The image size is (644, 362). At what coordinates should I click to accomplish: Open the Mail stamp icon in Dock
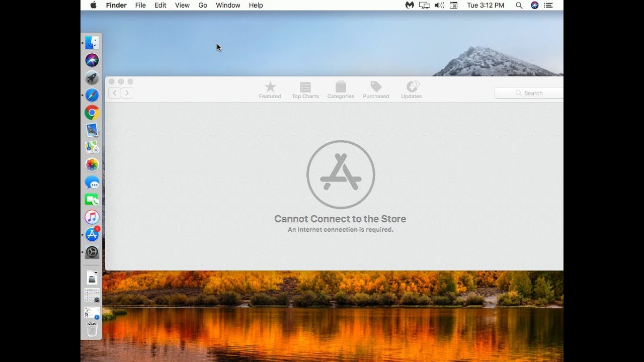pos(92,130)
